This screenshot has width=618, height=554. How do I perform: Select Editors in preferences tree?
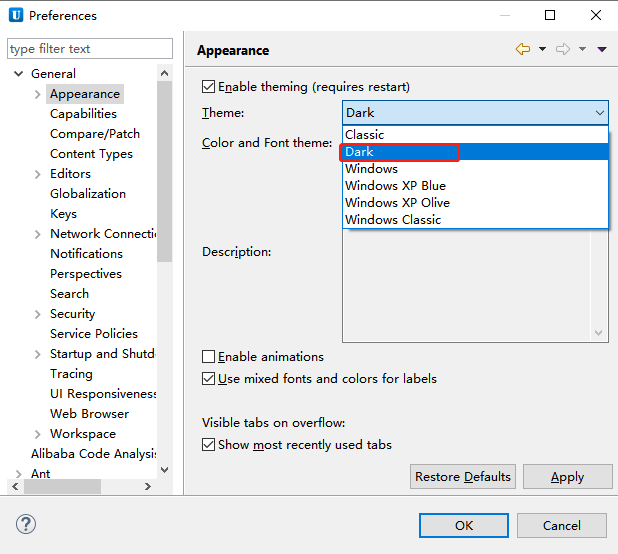click(71, 174)
